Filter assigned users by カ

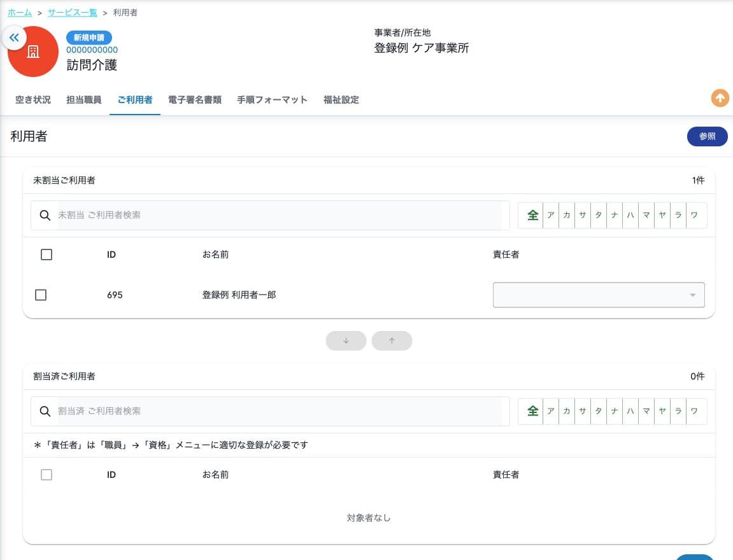point(567,411)
